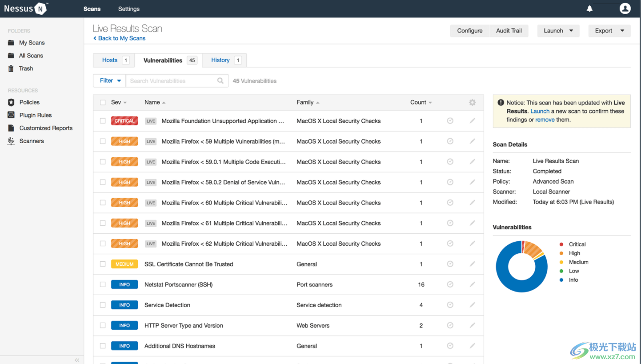Expand the Filter dropdown
This screenshot has width=641, height=364.
pyautogui.click(x=109, y=81)
